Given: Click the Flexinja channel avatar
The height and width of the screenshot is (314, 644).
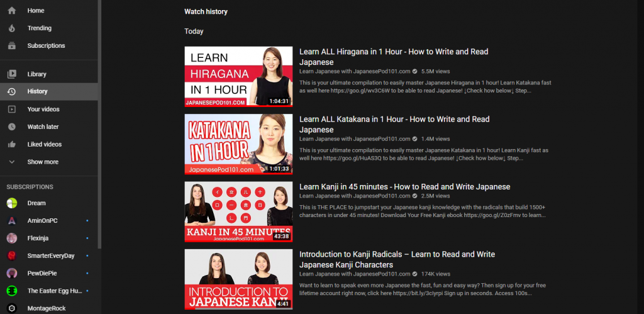Looking at the screenshot, I should [x=12, y=238].
